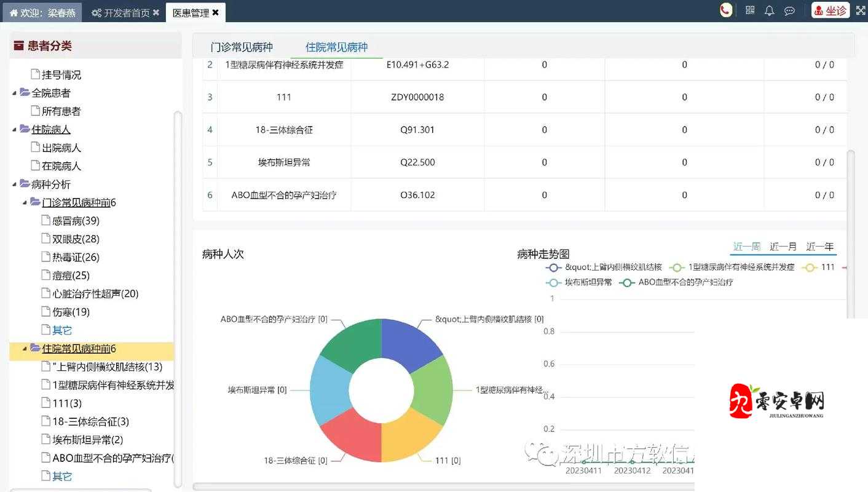868x492 pixels.
Task: Click the bottom horizontal scrollbar
Action: tap(443, 487)
